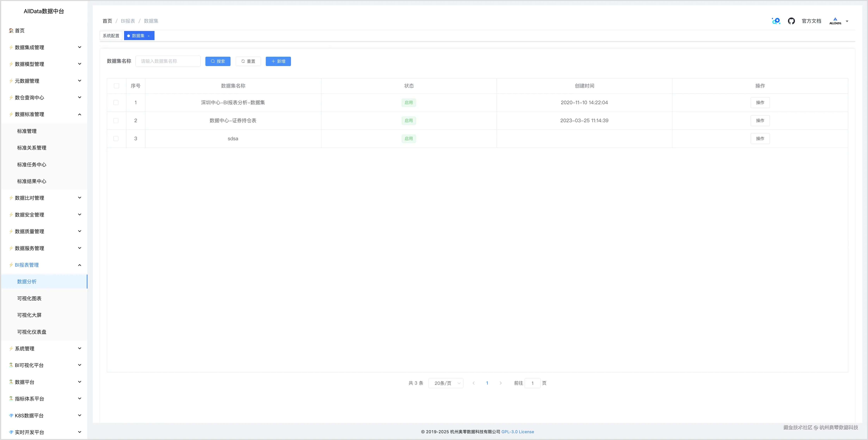Viewport: 868px width, 440px height.
Task: Open the 官方文档 link
Action: click(x=811, y=21)
